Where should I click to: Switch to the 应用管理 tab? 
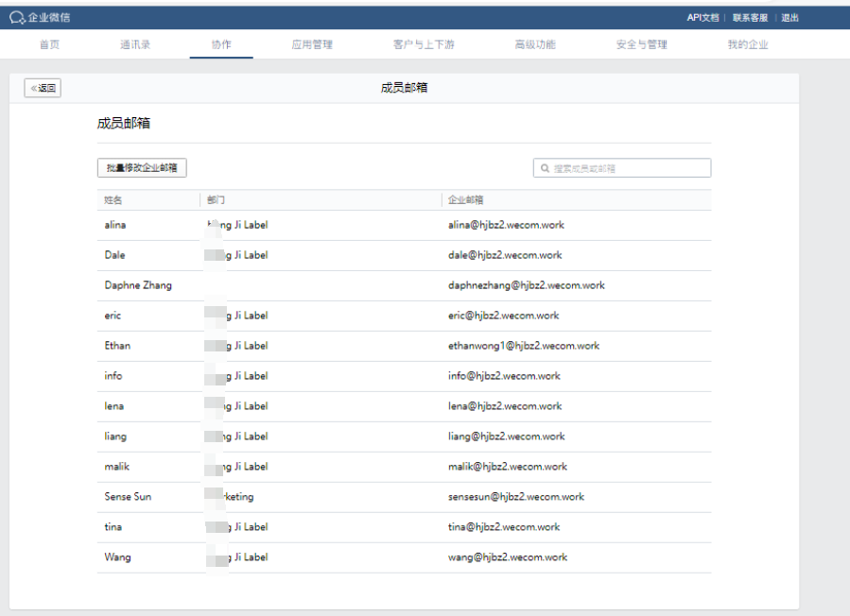click(x=312, y=43)
